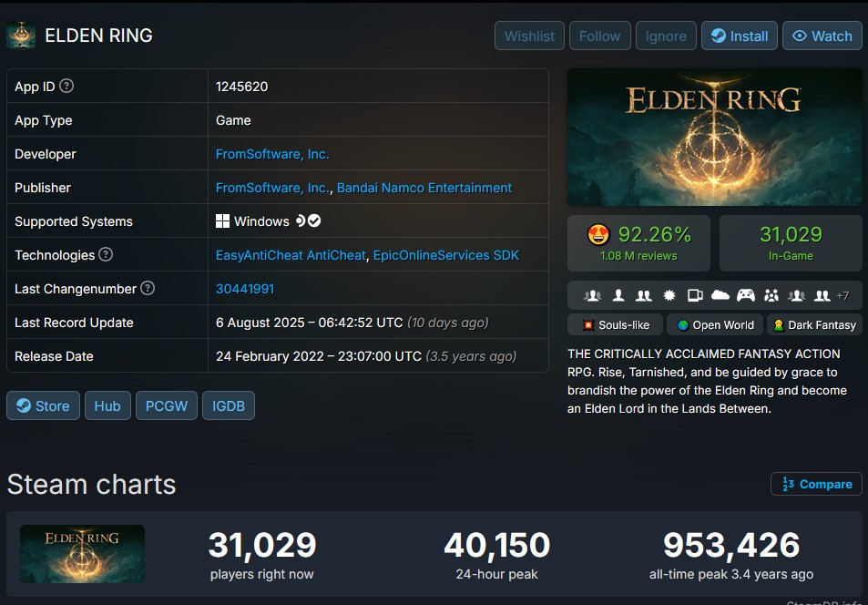Expand the +7 additional feature icons

point(842,295)
